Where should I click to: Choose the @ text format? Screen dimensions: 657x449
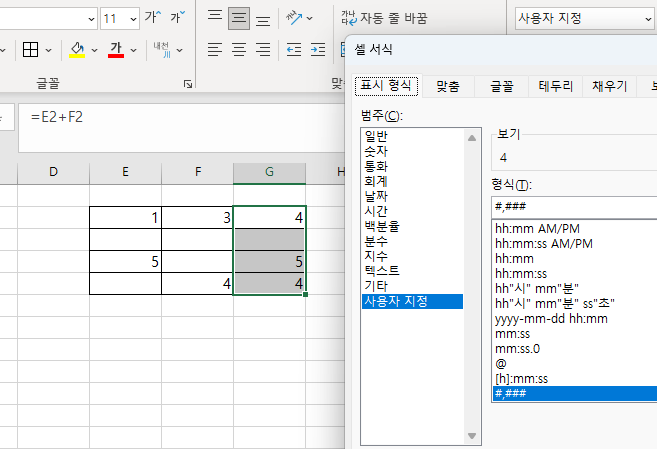(575, 364)
